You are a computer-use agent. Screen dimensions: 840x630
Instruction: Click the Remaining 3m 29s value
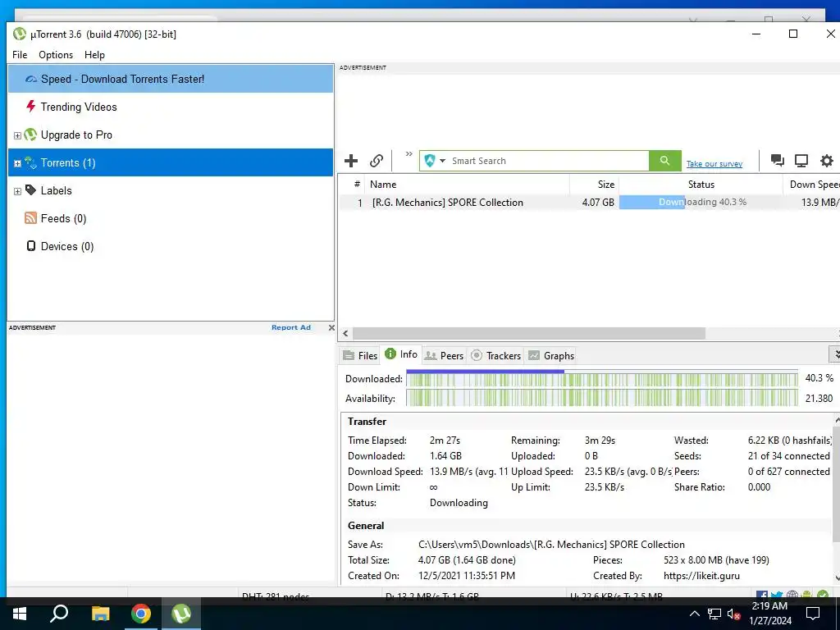[x=600, y=441]
